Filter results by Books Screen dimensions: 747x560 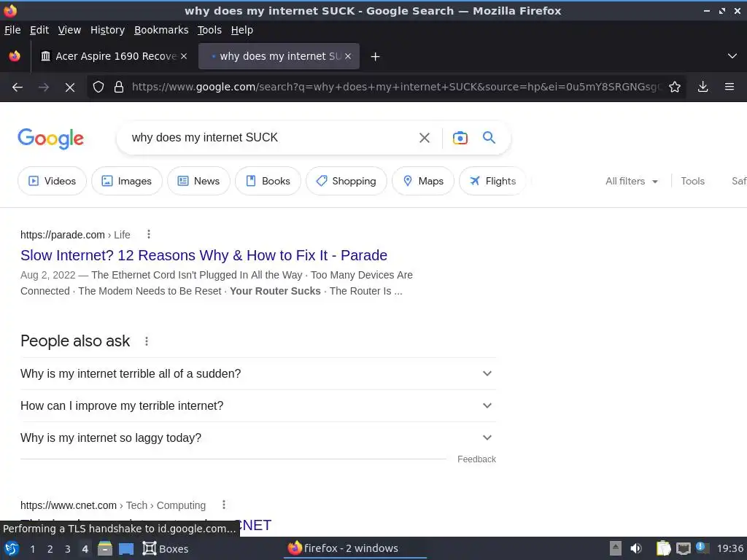coord(268,181)
